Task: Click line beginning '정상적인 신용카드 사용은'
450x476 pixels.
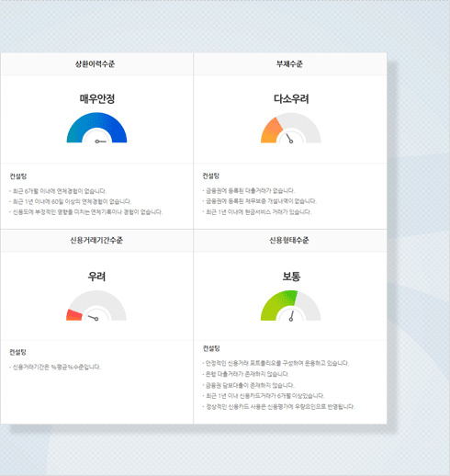Action: point(280,407)
